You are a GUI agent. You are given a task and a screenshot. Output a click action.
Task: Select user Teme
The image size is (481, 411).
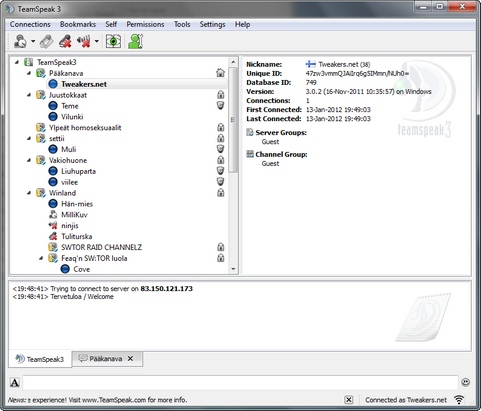(x=70, y=106)
